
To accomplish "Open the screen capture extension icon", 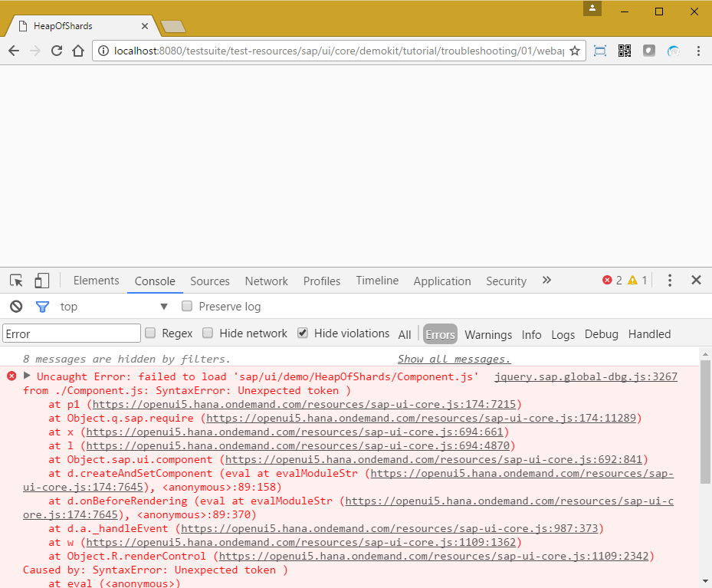I will pyautogui.click(x=600, y=51).
